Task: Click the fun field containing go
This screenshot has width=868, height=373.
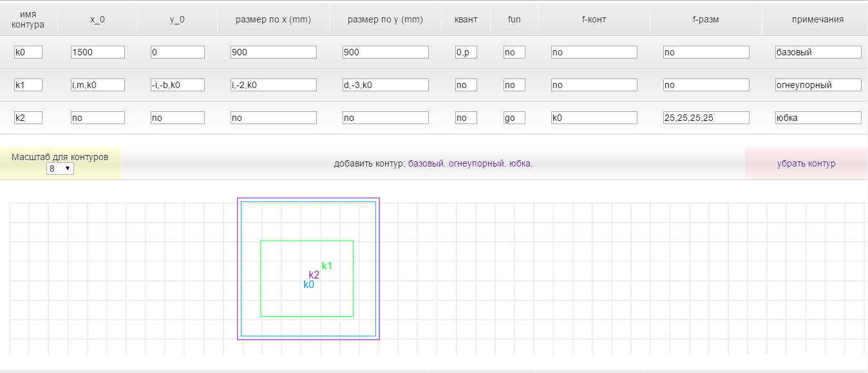Action: point(514,118)
